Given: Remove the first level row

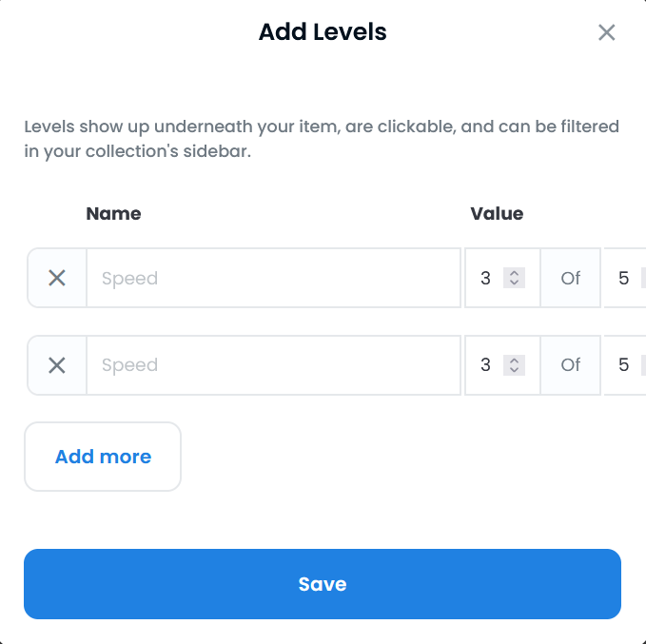Looking at the screenshot, I should click(x=57, y=278).
